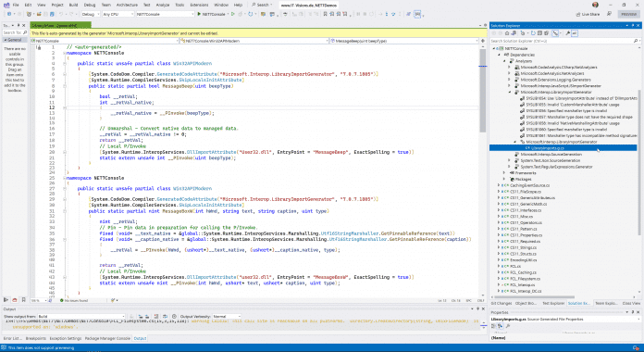Click the Home icon in Solution Explorer

pos(507,33)
